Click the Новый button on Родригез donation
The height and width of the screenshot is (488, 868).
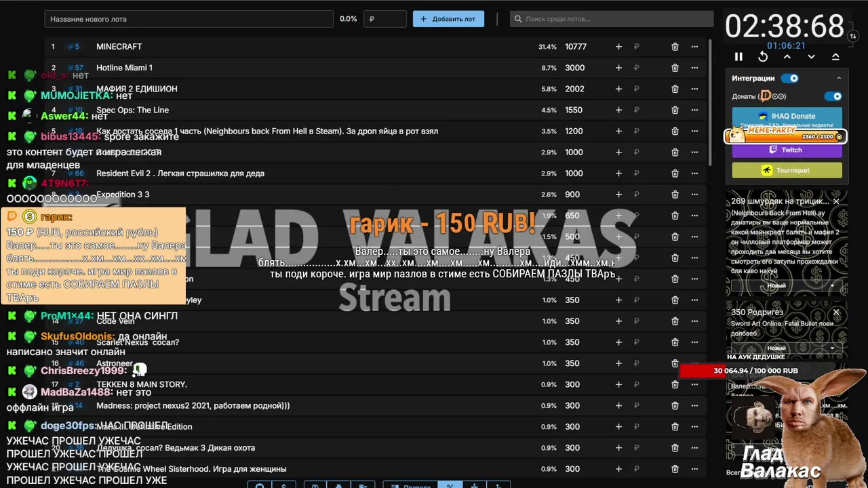776,348
